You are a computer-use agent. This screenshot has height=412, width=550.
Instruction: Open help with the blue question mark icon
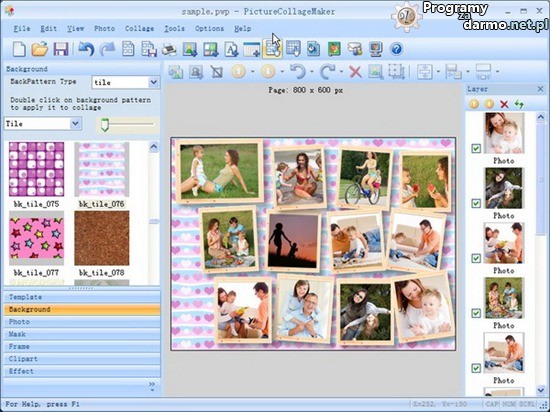[396, 49]
